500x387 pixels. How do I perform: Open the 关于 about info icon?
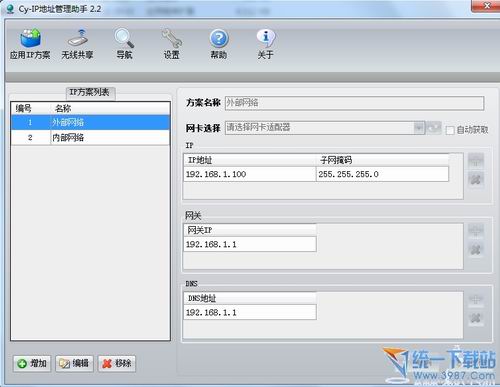point(266,44)
